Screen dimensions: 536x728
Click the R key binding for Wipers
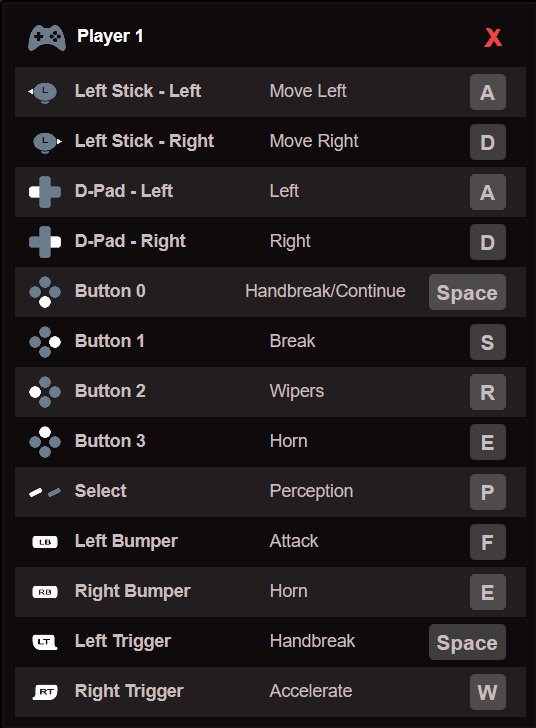(488, 392)
